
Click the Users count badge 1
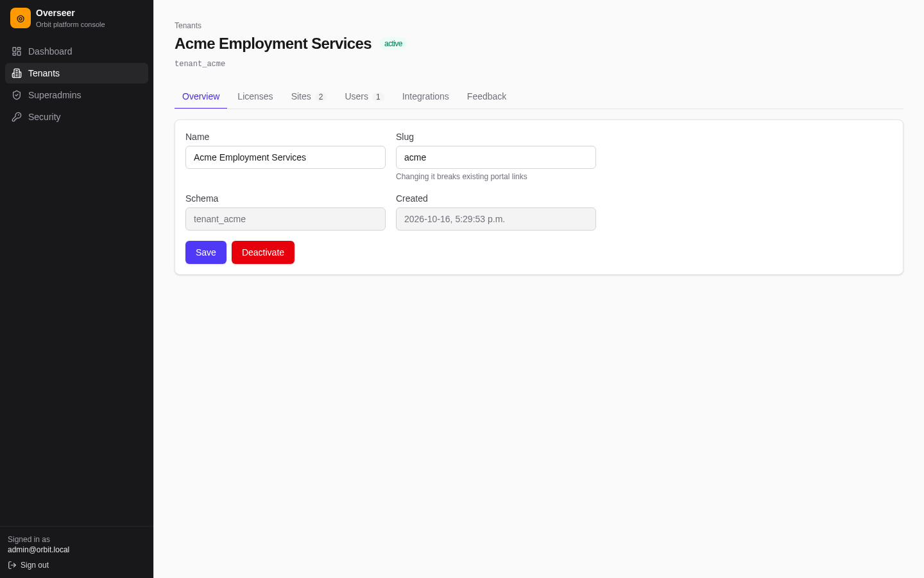(x=378, y=97)
